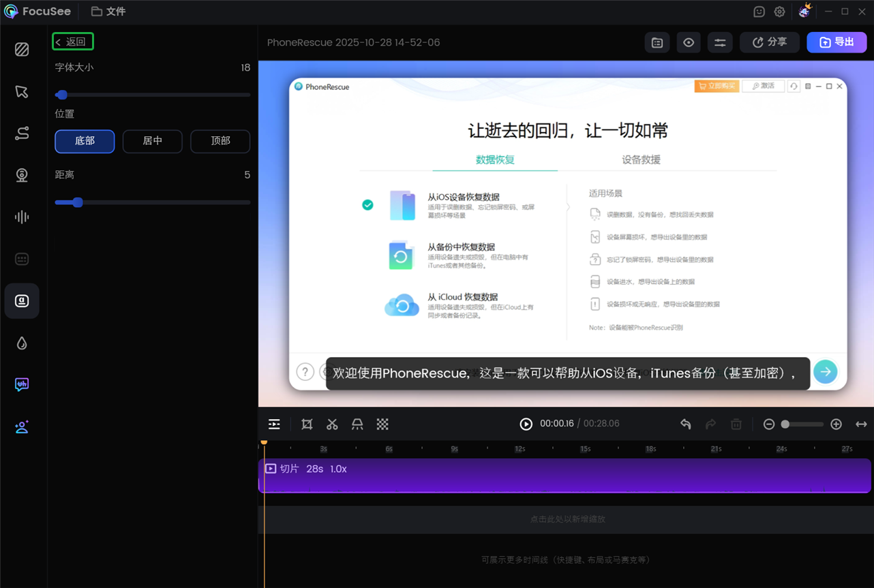Open the keyboard shortcut display icon
The image size is (874, 588).
point(22,259)
